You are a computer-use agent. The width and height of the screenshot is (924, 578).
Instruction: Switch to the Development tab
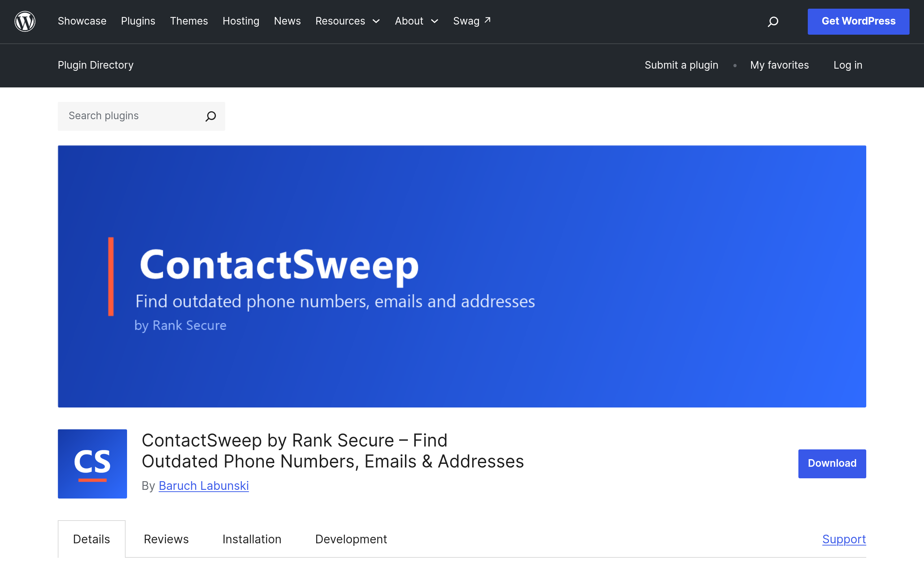351,539
